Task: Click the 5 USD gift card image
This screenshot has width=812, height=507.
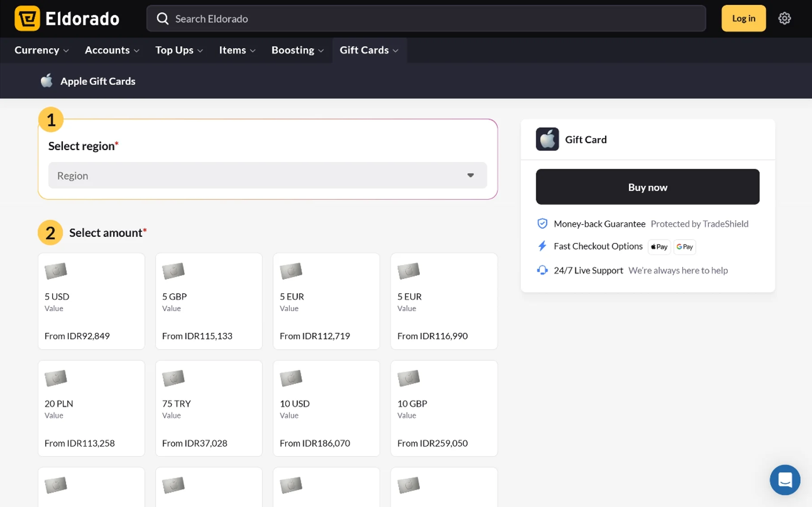Action: (x=56, y=271)
